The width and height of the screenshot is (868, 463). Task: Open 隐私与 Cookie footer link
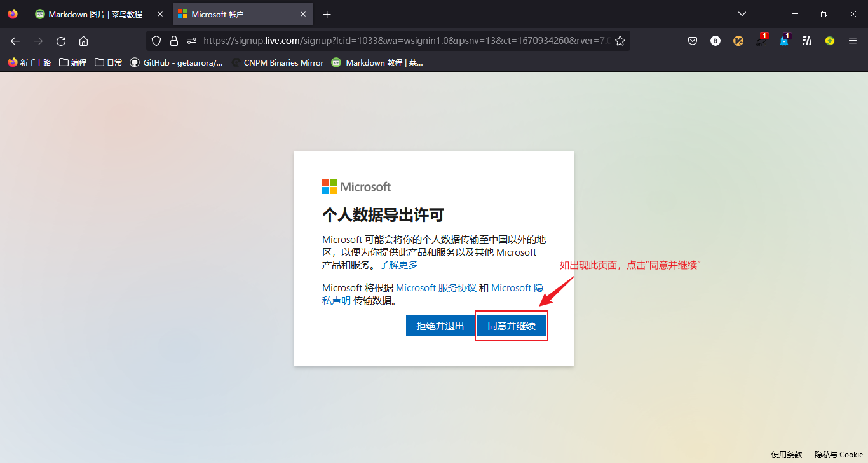click(839, 454)
